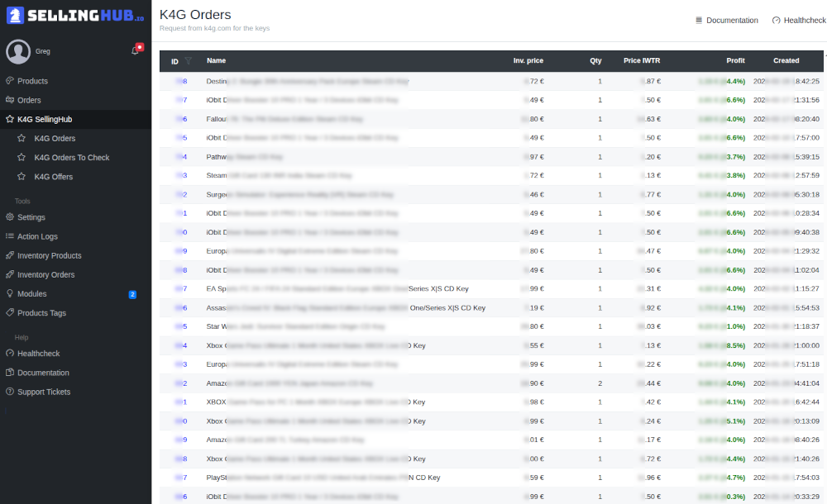827x504 pixels.
Task: Click the Destiny order row name
Action: click(308, 81)
